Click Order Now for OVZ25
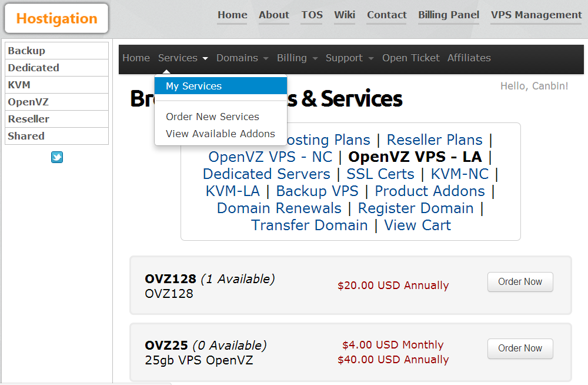 [520, 348]
